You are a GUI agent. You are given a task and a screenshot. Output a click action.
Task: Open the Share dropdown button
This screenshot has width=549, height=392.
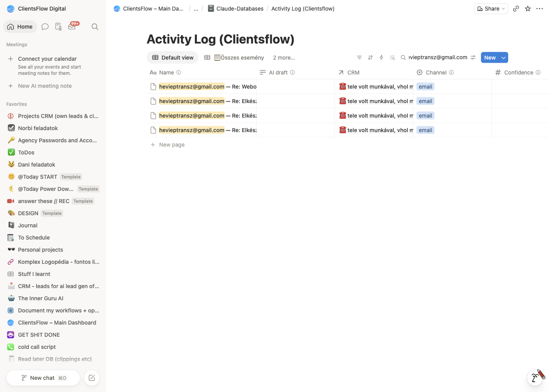[491, 9]
